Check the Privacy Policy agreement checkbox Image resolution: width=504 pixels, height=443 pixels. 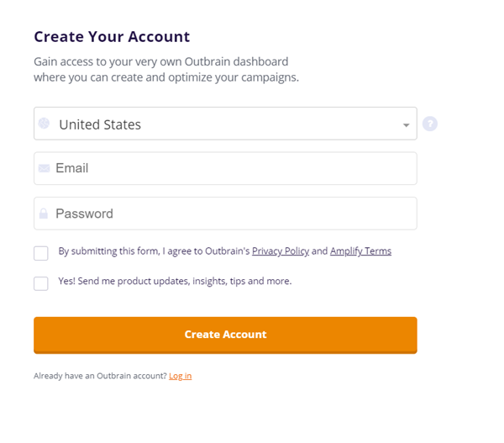(41, 253)
